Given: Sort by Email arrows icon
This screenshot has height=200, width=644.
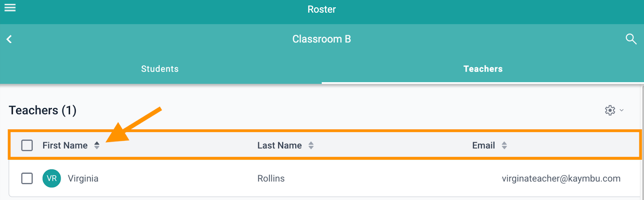Looking at the screenshot, I should click(x=504, y=145).
